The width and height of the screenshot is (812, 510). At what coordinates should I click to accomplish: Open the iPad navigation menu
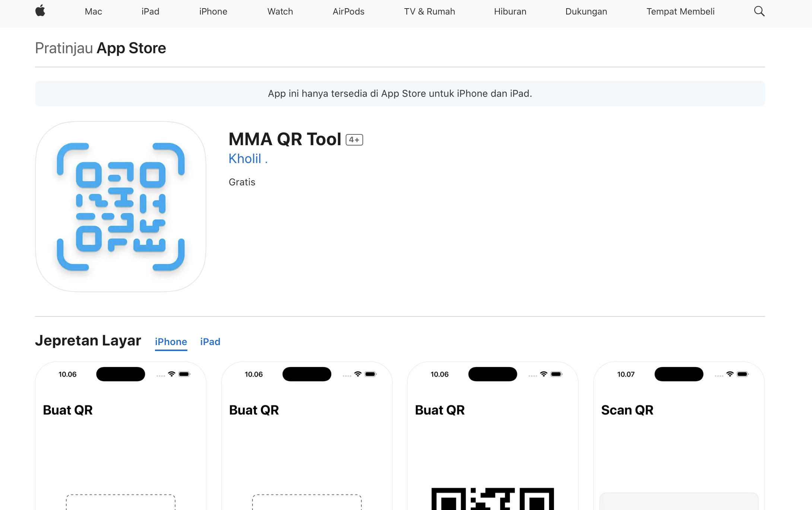pyautogui.click(x=150, y=12)
